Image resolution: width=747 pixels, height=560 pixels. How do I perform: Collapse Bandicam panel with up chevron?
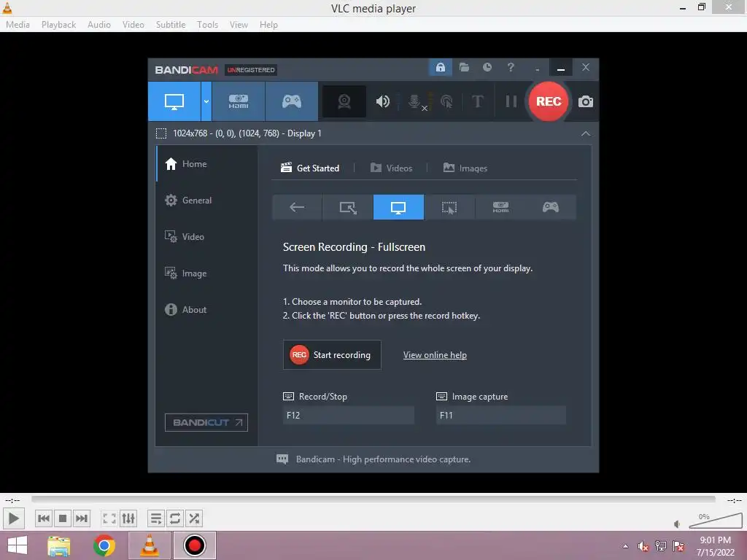(586, 134)
